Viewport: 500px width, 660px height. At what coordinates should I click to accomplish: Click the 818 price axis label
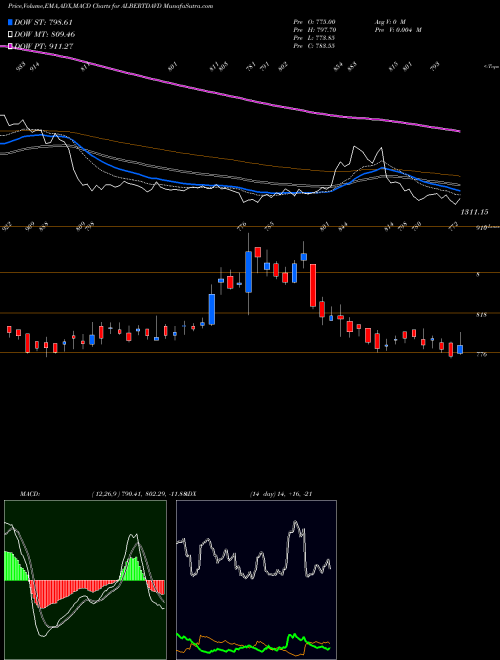481,314
